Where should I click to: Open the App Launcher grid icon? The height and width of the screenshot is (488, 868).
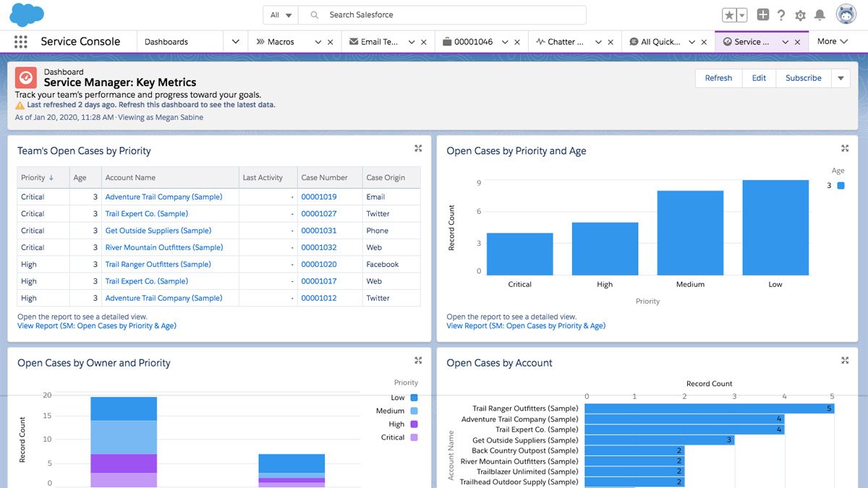tap(20, 41)
